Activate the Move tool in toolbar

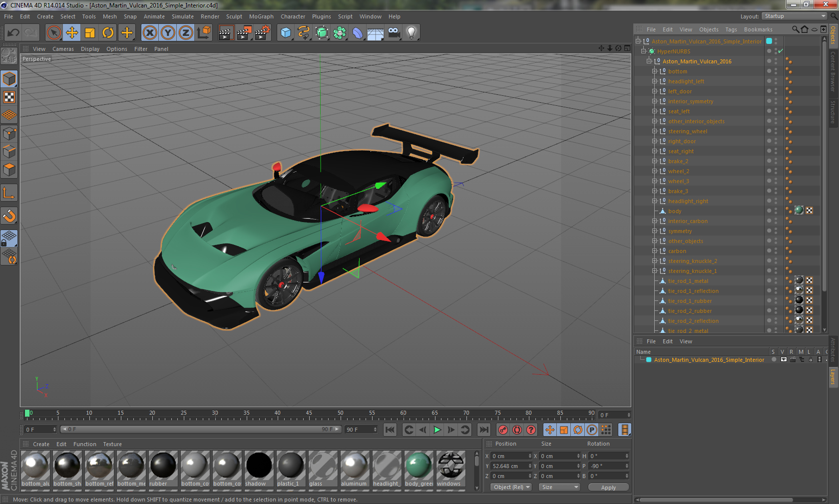(72, 33)
